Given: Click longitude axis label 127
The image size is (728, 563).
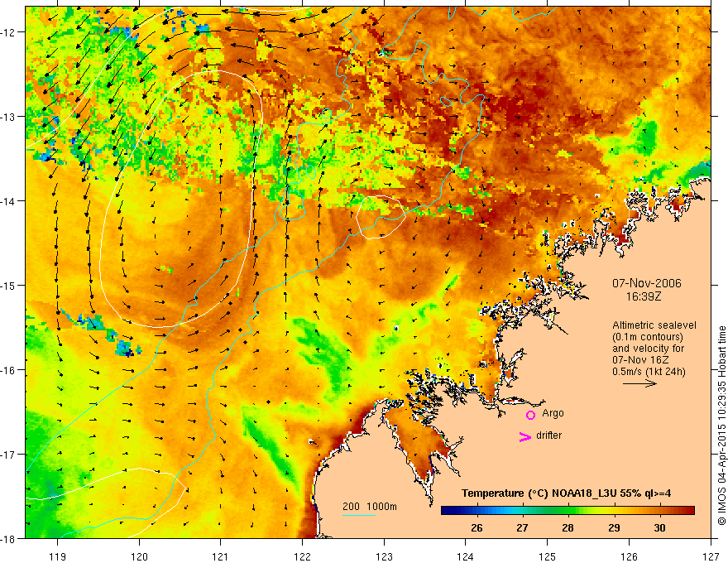Looking at the screenshot, I should coord(711,556).
